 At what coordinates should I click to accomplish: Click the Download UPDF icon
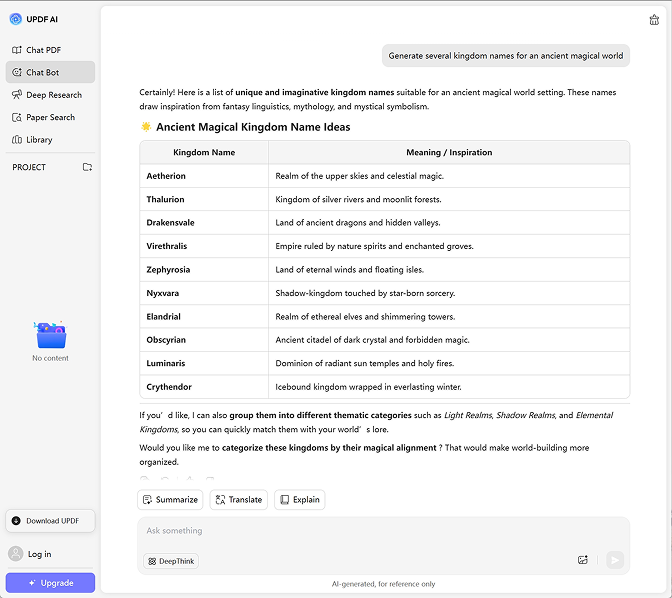(x=16, y=521)
